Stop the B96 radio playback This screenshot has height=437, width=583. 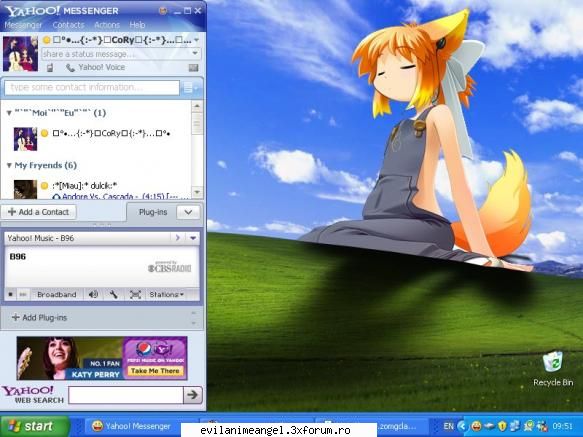[x=10, y=295]
